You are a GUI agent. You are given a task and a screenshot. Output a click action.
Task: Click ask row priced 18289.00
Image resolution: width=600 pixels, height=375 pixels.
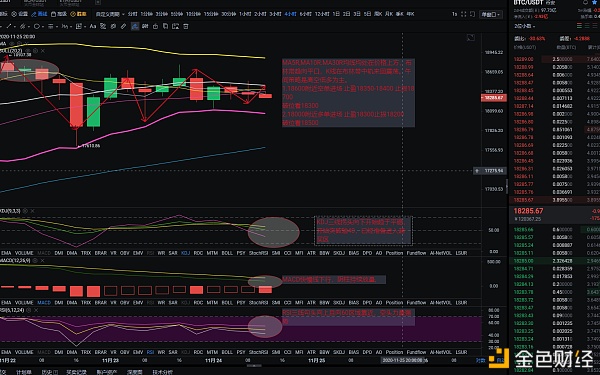click(x=554, y=59)
